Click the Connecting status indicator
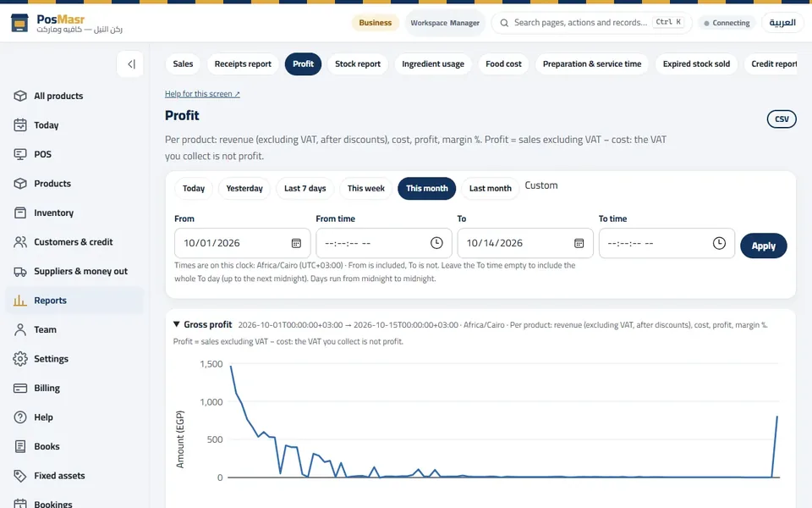Image resolution: width=812 pixels, height=508 pixels. (727, 23)
